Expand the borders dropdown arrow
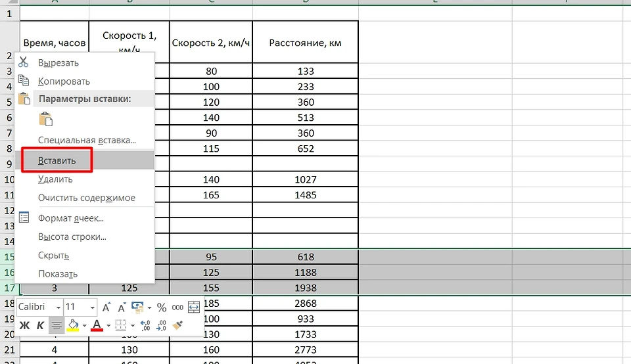 (x=132, y=325)
